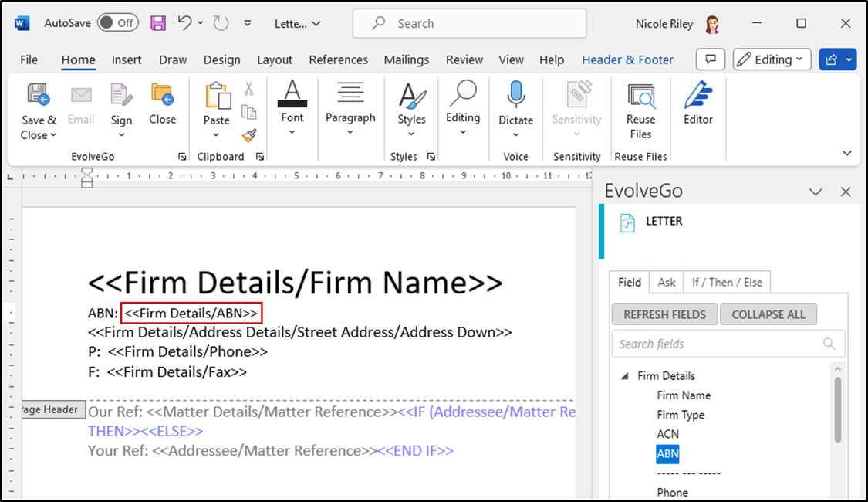The width and height of the screenshot is (868, 502).
Task: Toggle the AutoSave switch
Action: tap(118, 22)
